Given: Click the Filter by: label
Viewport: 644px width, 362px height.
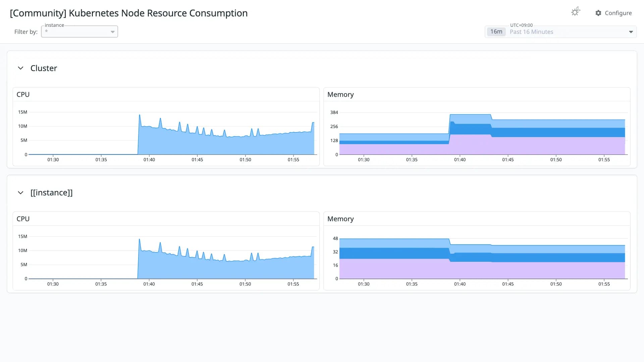Looking at the screenshot, I should [x=26, y=32].
